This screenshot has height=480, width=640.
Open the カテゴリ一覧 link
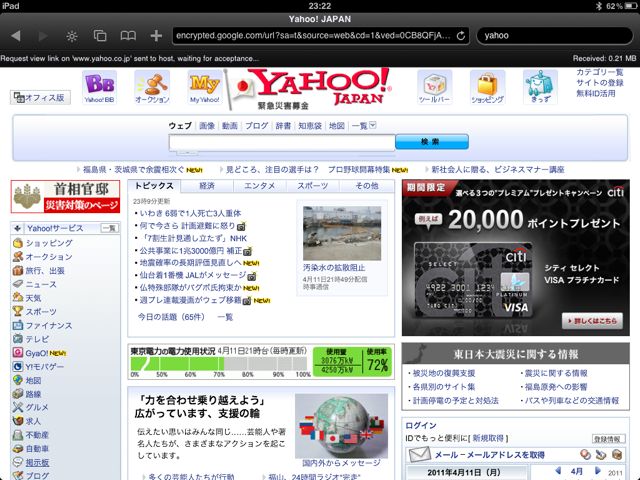[x=600, y=72]
